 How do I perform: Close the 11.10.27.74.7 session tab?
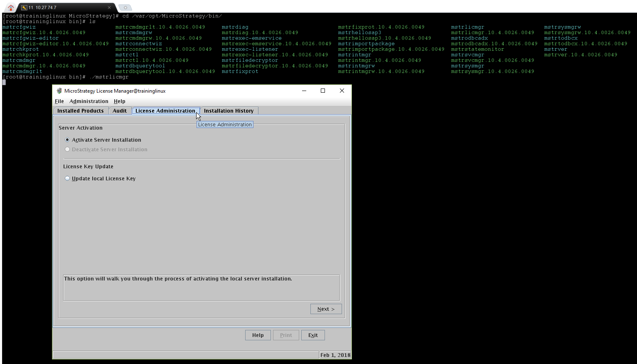(x=110, y=7)
